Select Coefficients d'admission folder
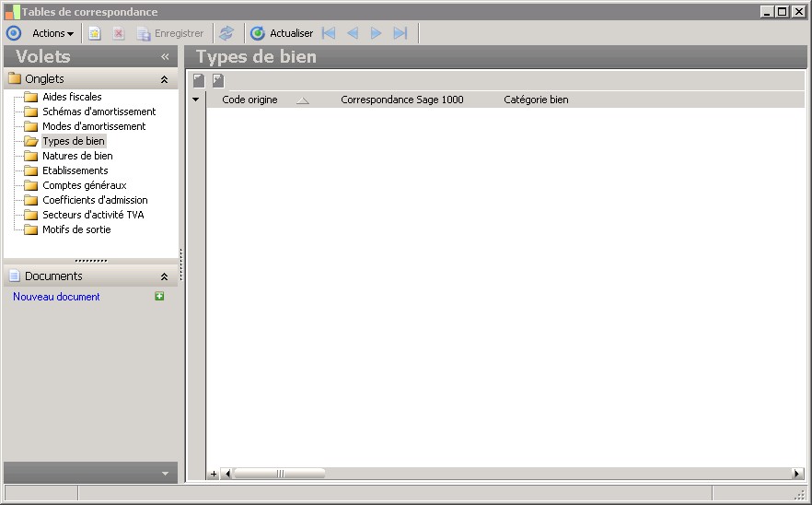The width and height of the screenshot is (812, 505). (95, 200)
